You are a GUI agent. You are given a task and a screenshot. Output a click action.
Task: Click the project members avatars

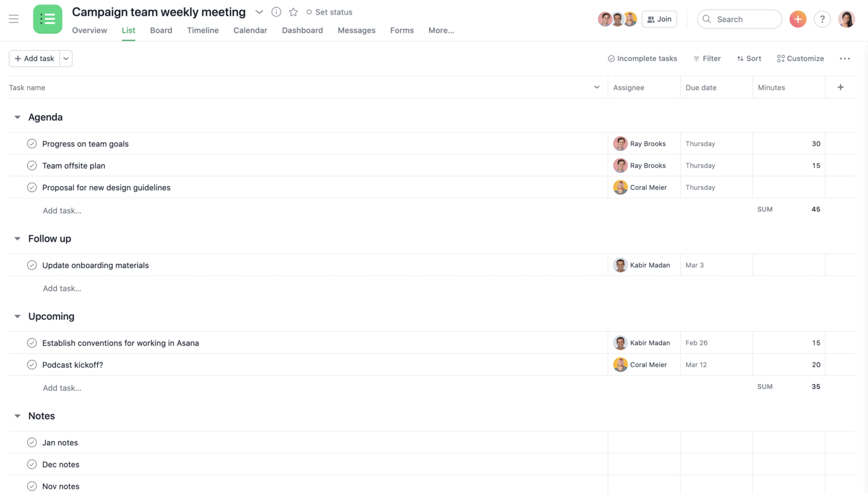coord(617,19)
